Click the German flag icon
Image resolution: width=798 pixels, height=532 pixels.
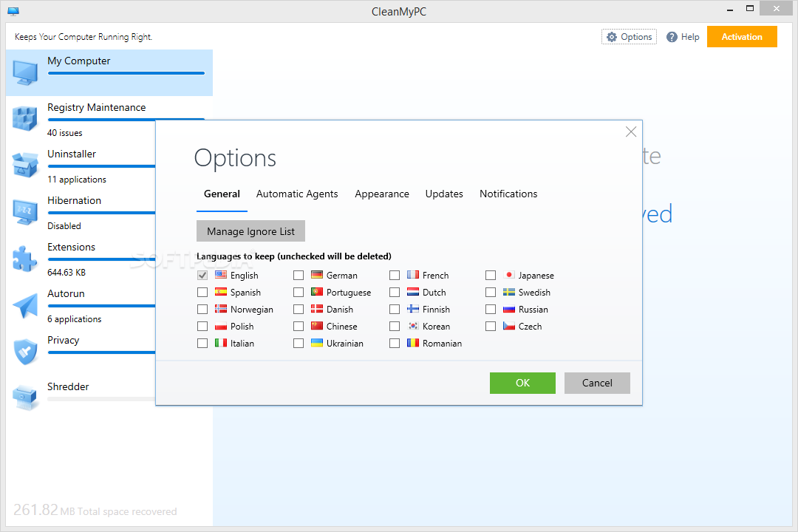(x=317, y=275)
